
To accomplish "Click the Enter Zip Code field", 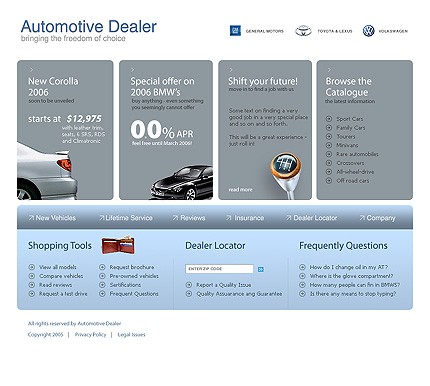I will click(x=219, y=269).
